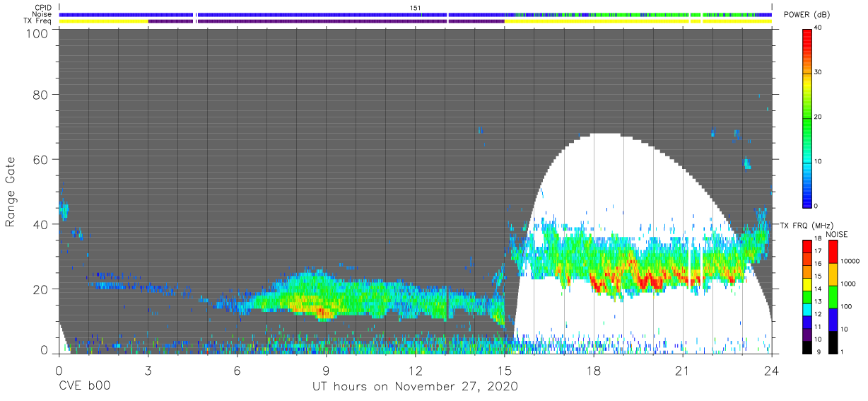The width and height of the screenshot is (868, 401).
Task: Click the x-axis tick label '24'
Action: (x=772, y=370)
